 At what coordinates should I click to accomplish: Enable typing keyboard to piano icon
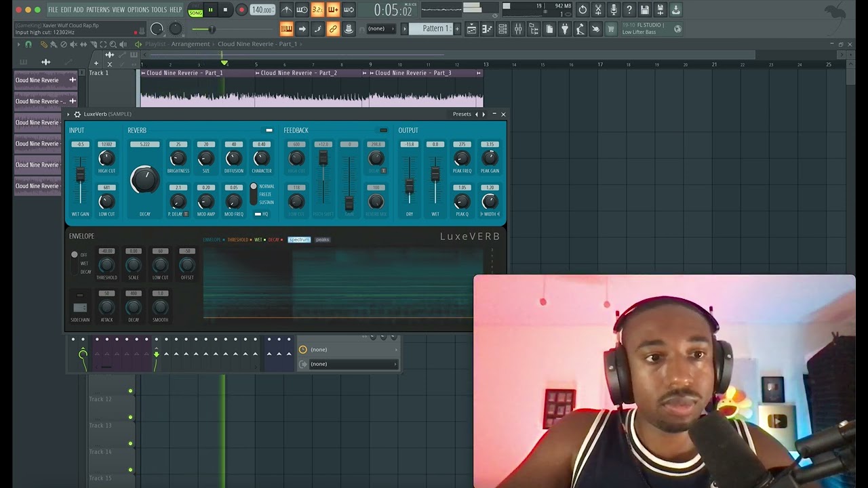286,28
